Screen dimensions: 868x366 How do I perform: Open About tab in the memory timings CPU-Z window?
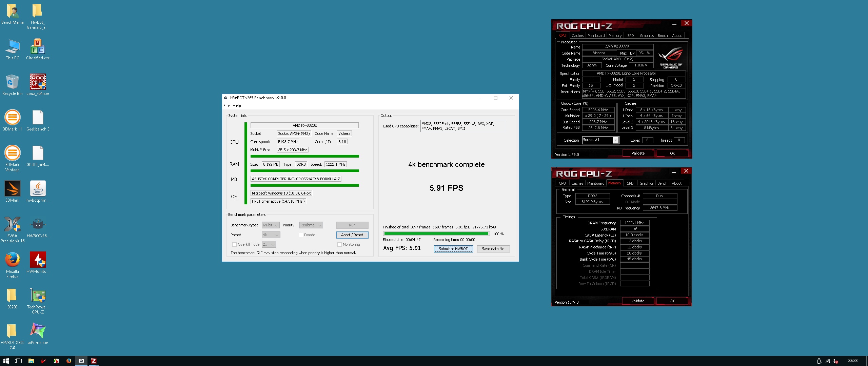[676, 183]
